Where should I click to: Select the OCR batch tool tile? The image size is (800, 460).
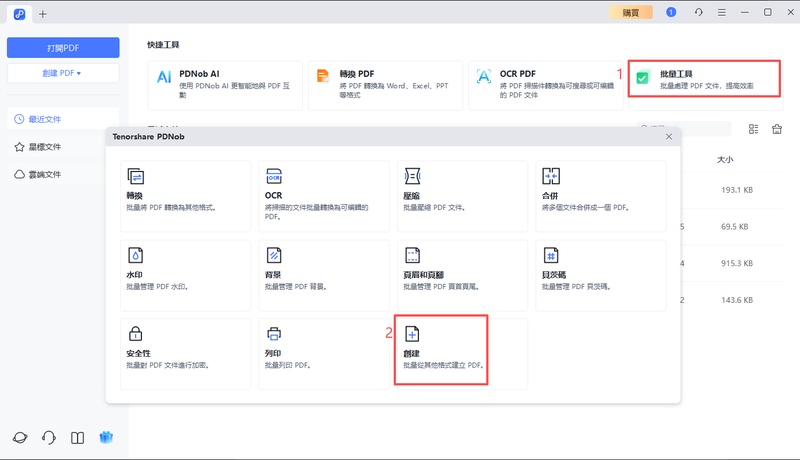point(323,195)
